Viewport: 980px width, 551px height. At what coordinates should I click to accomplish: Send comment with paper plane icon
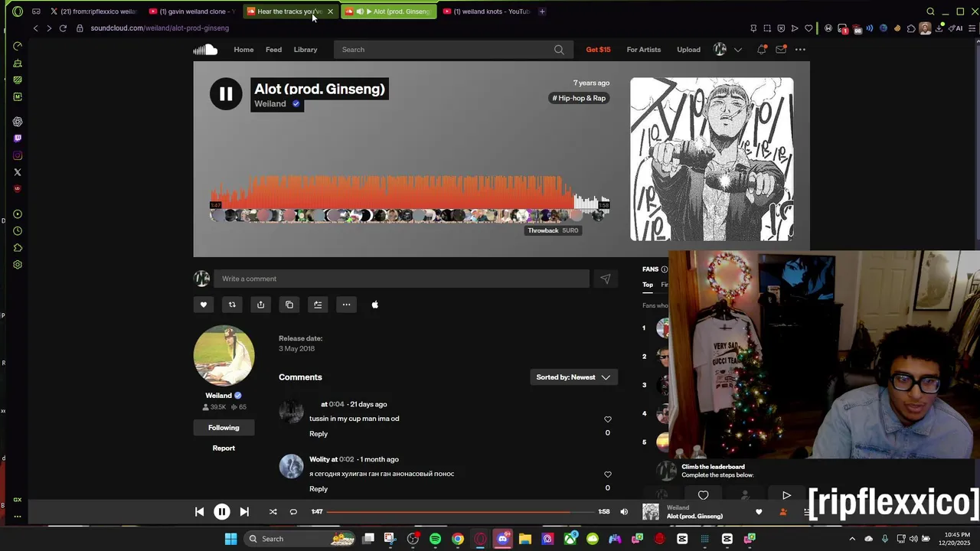click(x=605, y=279)
